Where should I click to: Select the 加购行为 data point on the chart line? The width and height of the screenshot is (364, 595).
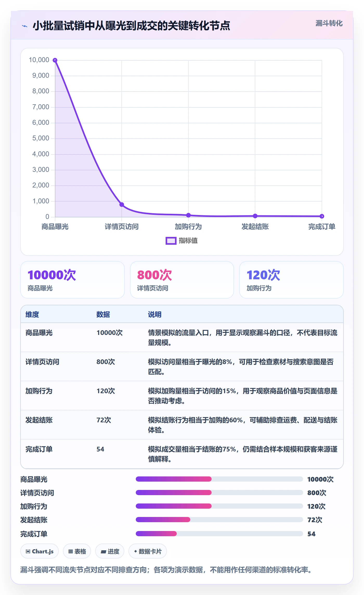click(x=188, y=215)
